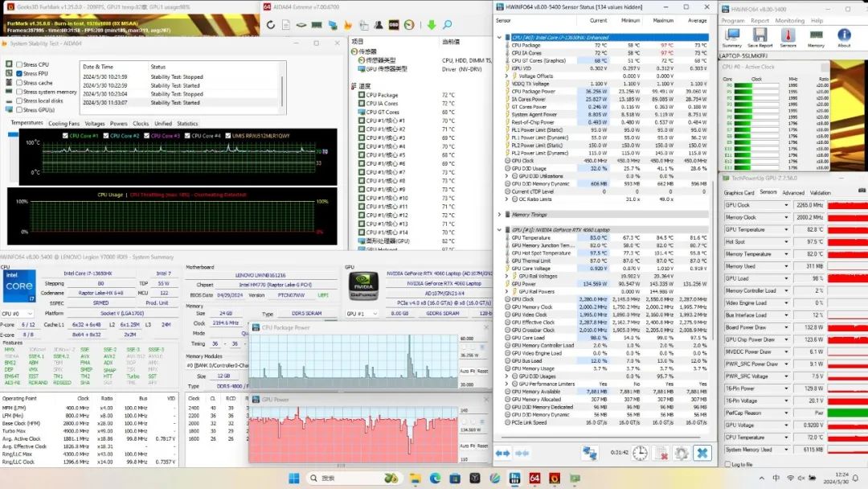Click the AIDA64 memory module toolbar icon

coord(317,25)
